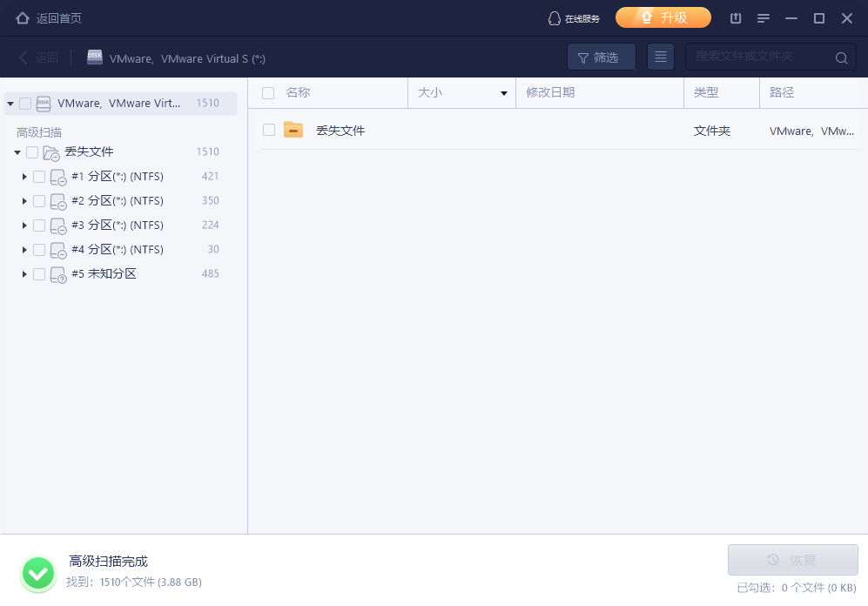Screen dimensions: 868x606
Task: Open the 大小 column sorting dropdown
Action: 503,92
